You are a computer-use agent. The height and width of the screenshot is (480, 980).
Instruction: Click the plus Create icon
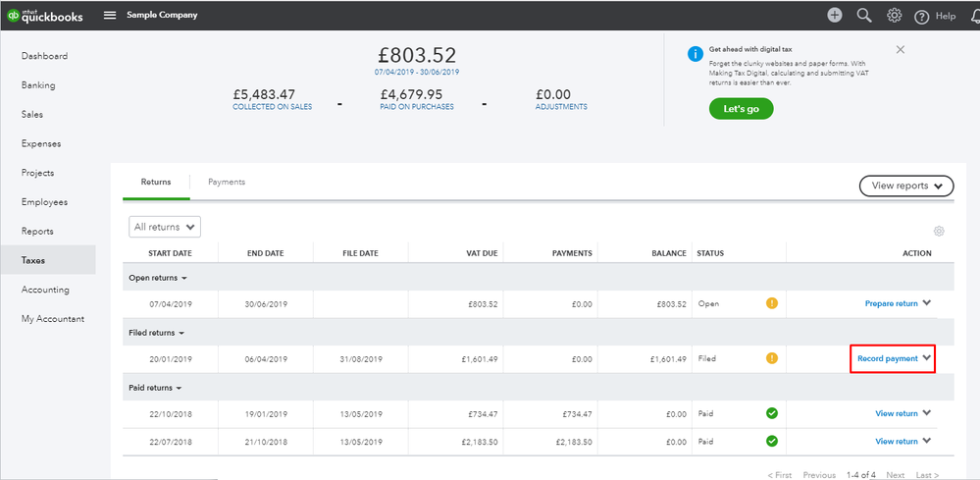(x=834, y=16)
